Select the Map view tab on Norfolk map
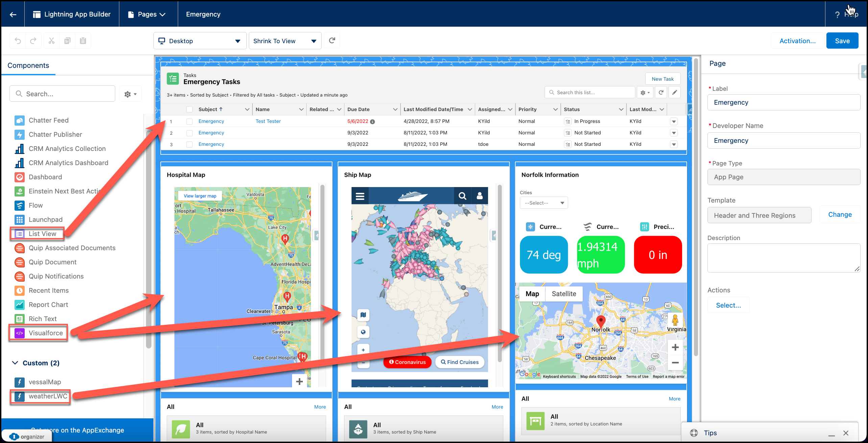 (532, 294)
